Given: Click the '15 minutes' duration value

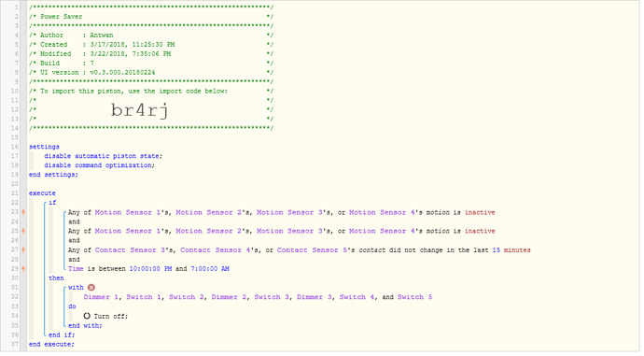Looking at the screenshot, I should click(x=511, y=249).
